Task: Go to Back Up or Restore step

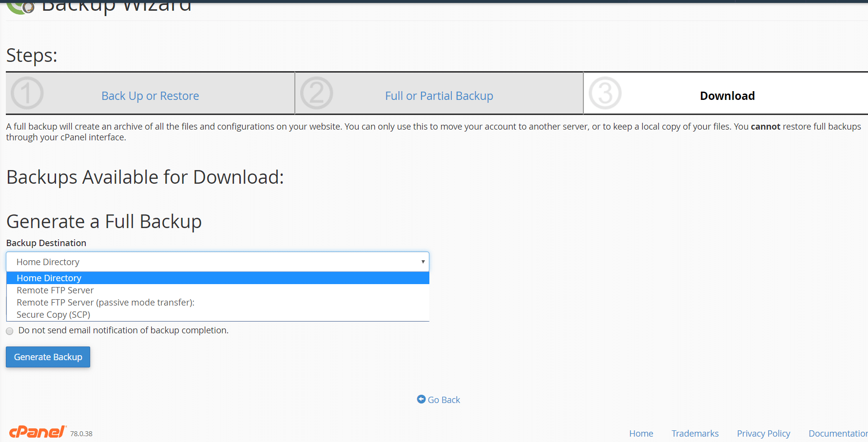Action: coord(150,96)
